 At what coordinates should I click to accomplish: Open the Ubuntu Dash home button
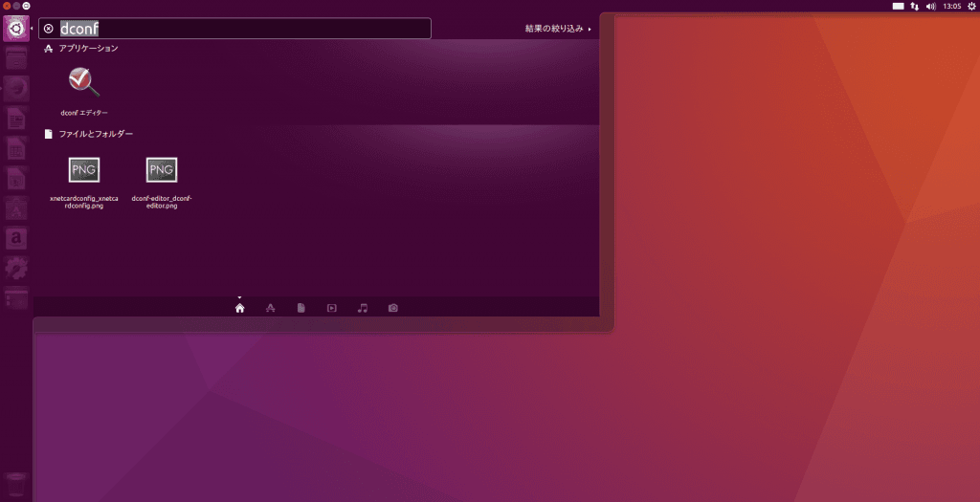tap(16, 29)
